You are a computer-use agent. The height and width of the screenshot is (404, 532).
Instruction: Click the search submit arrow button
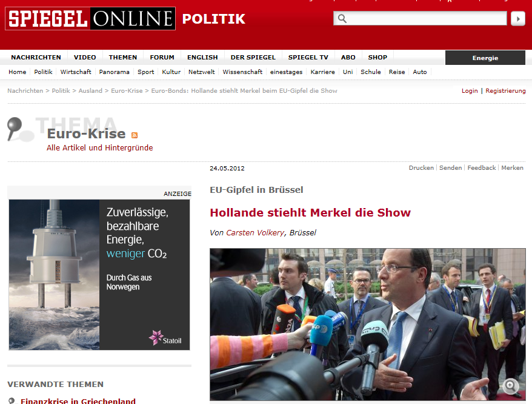517,19
